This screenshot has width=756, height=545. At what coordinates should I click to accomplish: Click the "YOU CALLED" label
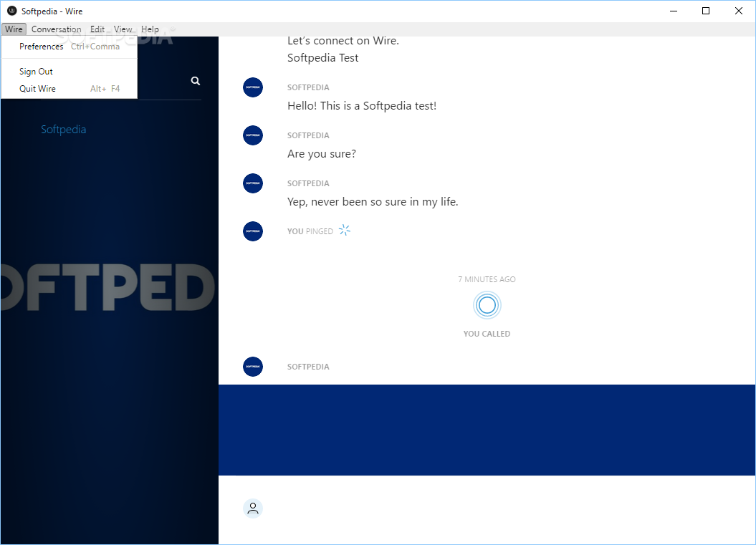pos(487,334)
